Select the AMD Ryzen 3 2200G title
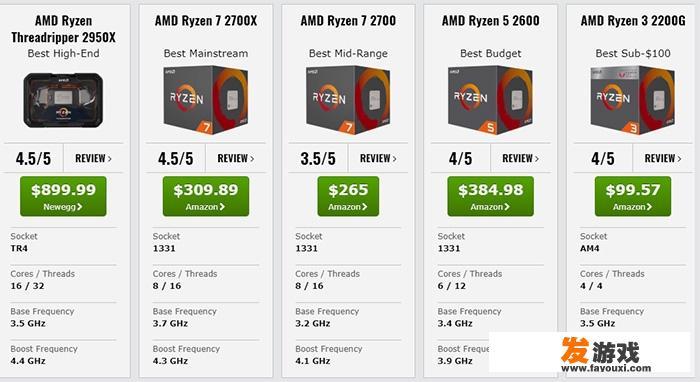 coord(633,21)
